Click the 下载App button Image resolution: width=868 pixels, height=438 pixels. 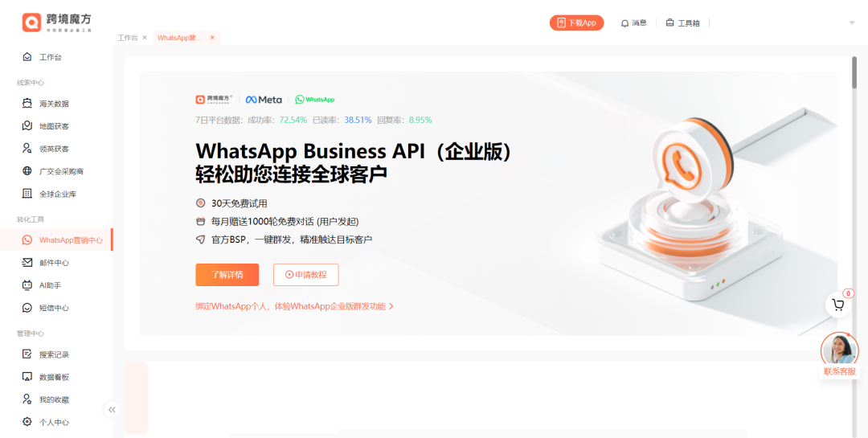tap(576, 23)
